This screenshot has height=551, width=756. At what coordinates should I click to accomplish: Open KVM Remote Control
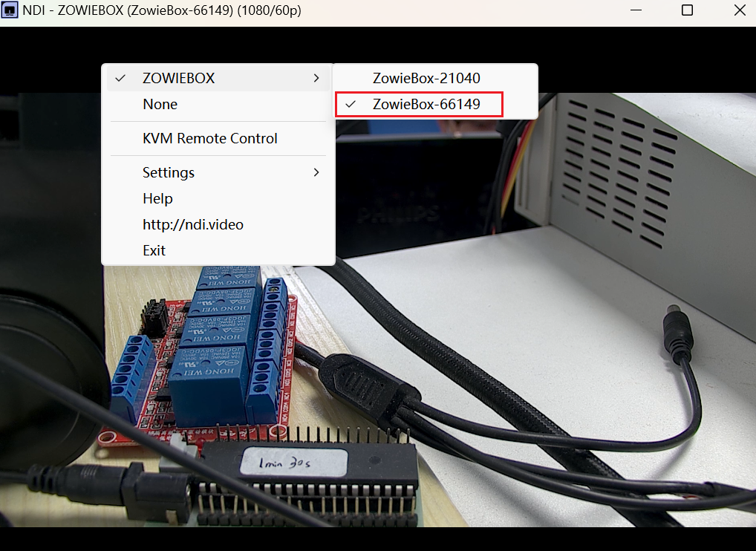(x=209, y=138)
